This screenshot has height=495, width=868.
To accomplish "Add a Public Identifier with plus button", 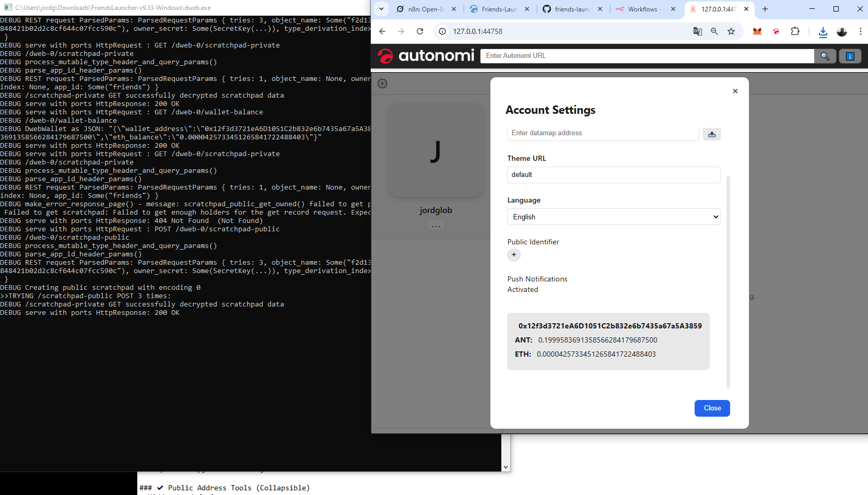I will 514,255.
